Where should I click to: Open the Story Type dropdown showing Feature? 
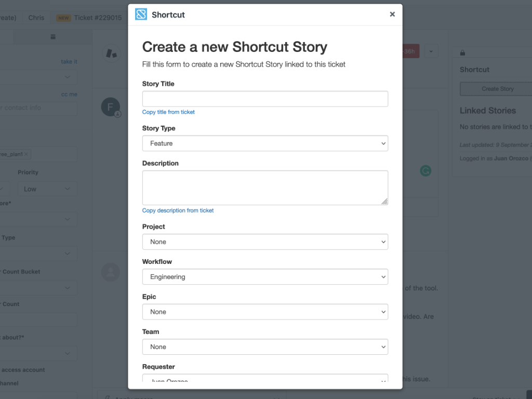click(x=265, y=143)
